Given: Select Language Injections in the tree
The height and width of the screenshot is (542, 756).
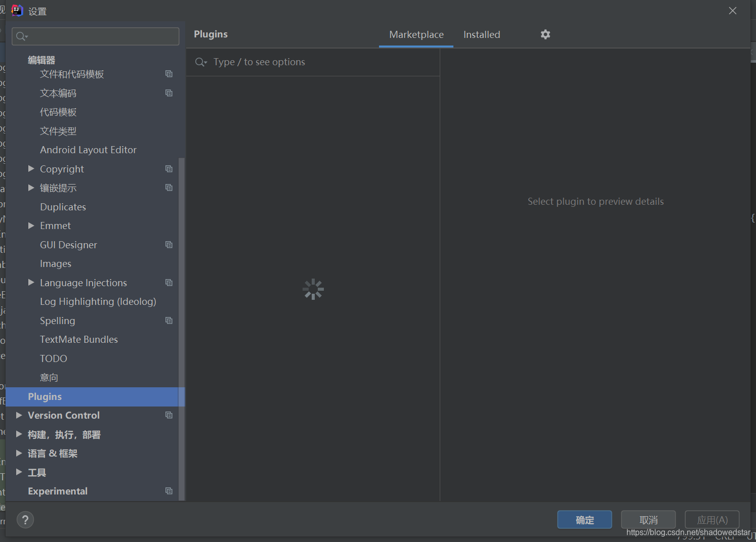Looking at the screenshot, I should click(x=83, y=283).
